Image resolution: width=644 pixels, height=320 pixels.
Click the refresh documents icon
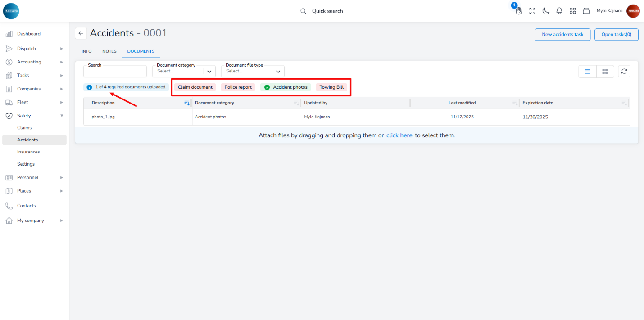(624, 71)
